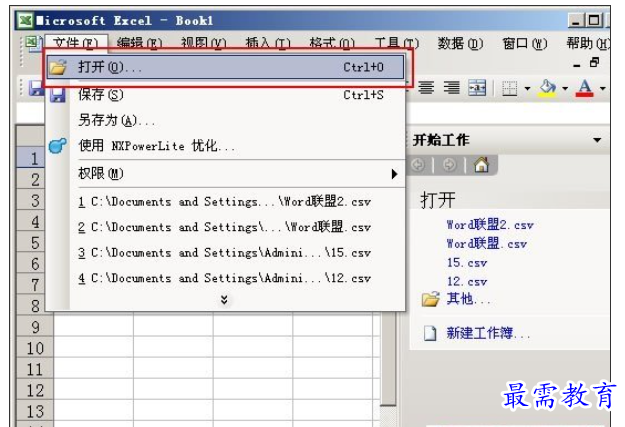The image size is (625, 427).
Task: Open the Data menu
Action: tap(460, 43)
